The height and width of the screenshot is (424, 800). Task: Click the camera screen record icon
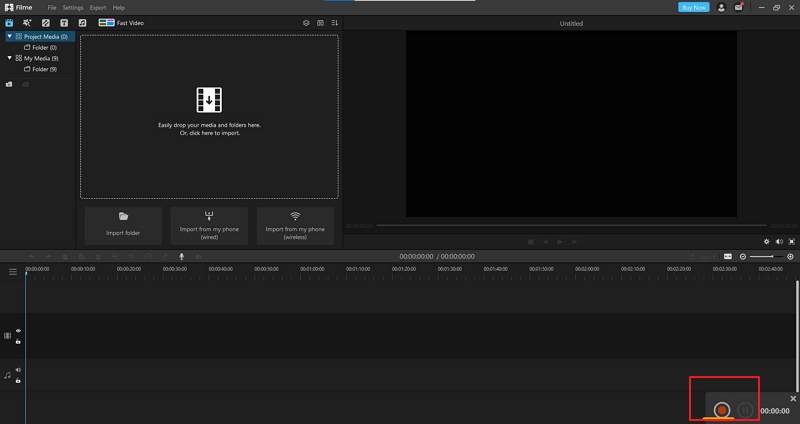pos(198,257)
